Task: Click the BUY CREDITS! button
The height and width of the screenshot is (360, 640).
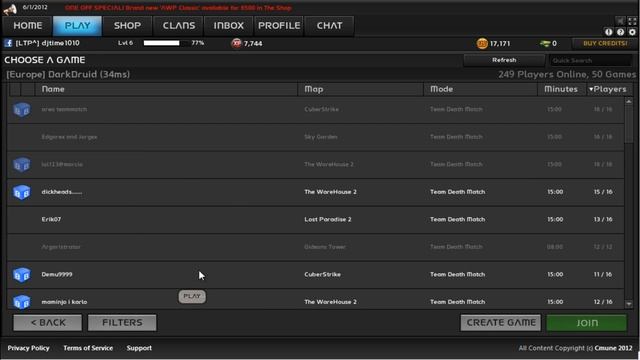Action: [x=605, y=43]
